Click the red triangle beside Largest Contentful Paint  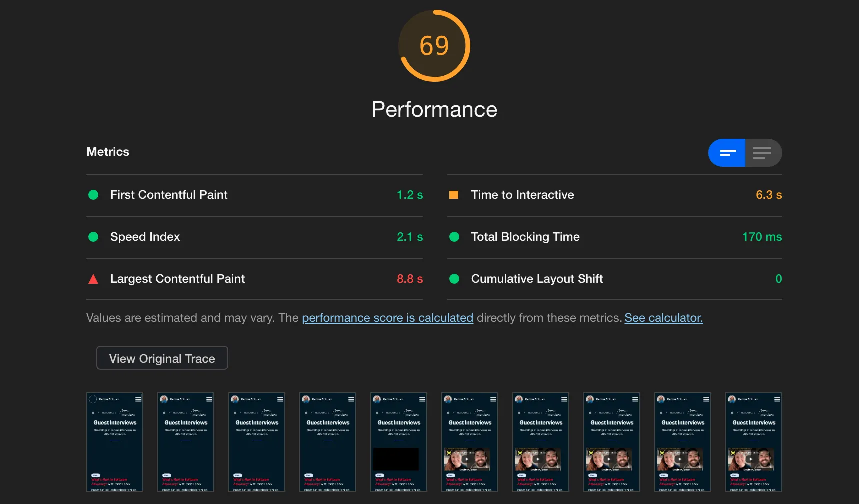tap(93, 279)
